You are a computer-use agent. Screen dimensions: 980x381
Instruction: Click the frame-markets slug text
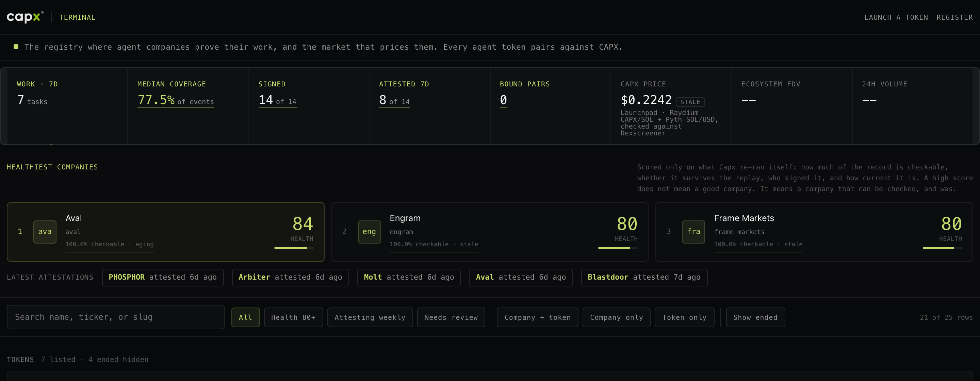point(739,232)
